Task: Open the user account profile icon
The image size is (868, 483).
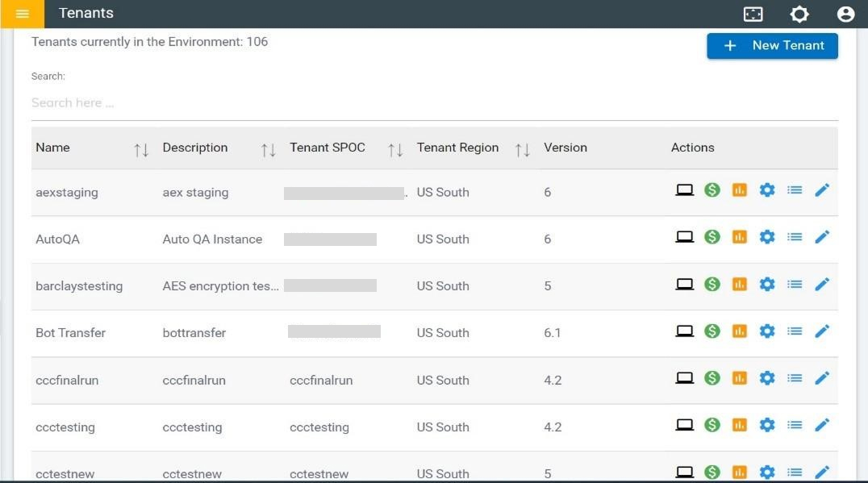Action: tap(845, 14)
